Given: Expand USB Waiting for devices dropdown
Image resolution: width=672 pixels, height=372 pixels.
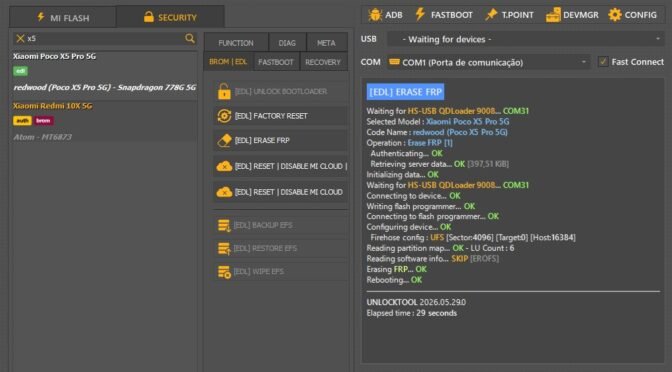Looking at the screenshot, I should 525,39.
